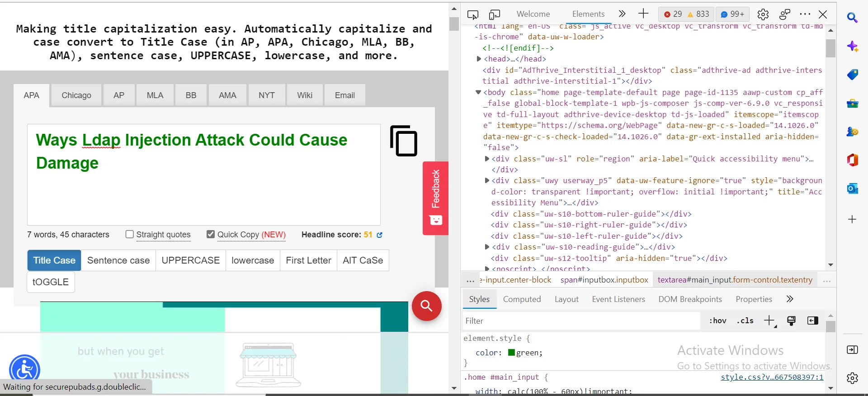Open Copilot sparkle icon in sidebar

[853, 46]
